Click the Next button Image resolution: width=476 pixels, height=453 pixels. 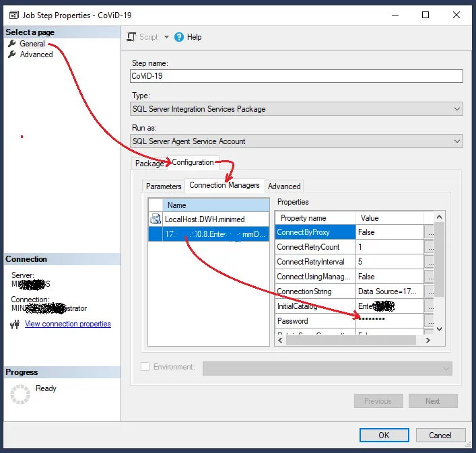click(433, 400)
